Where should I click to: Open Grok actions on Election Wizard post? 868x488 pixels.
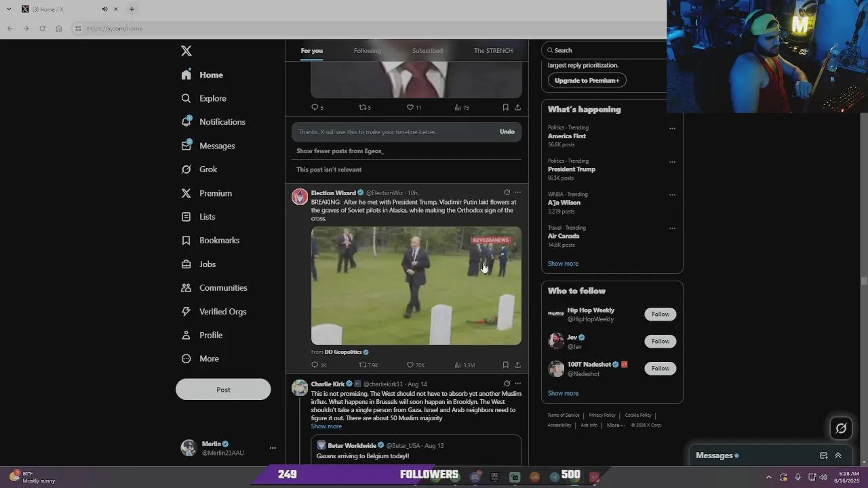pyautogui.click(x=507, y=192)
